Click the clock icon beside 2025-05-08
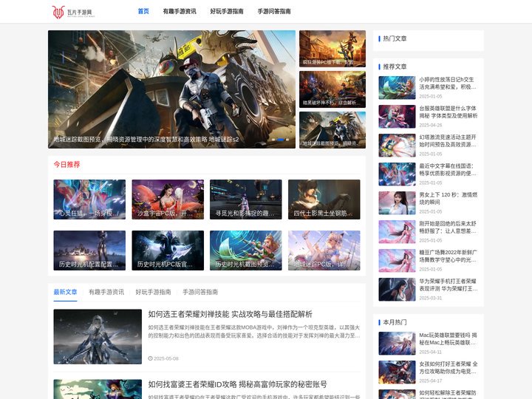The height and width of the screenshot is (399, 532). click(150, 358)
